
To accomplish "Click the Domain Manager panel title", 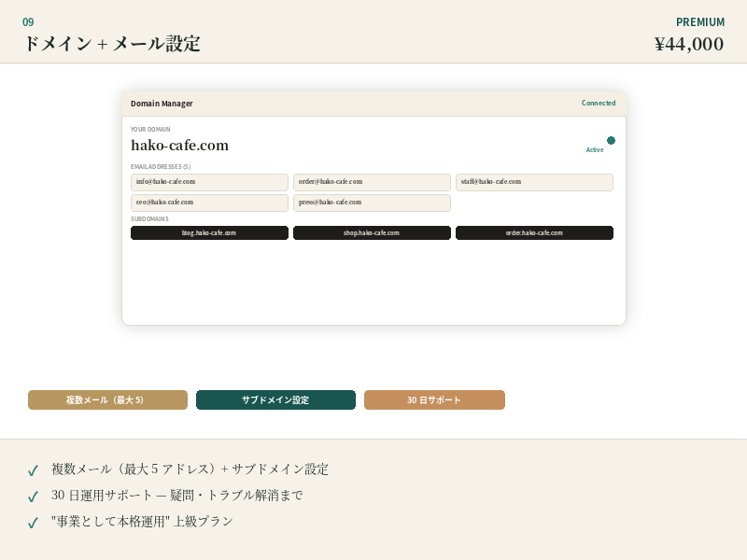I will pos(162,104).
